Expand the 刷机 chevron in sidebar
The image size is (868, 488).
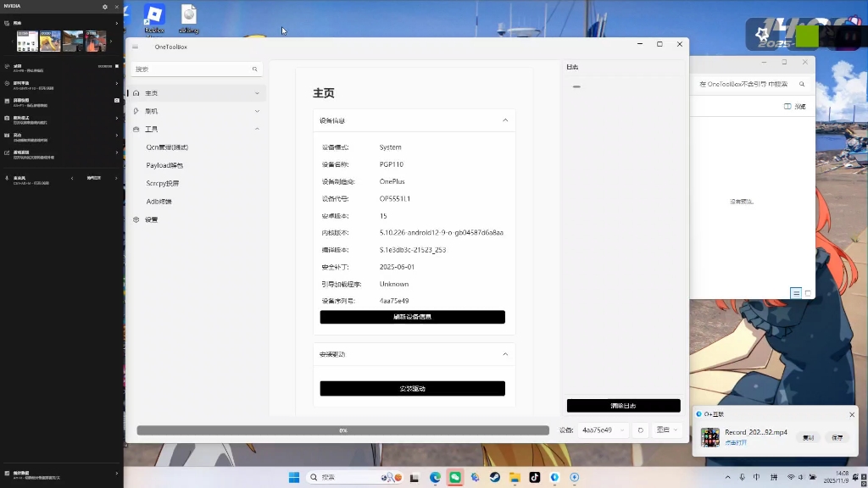pos(257,111)
